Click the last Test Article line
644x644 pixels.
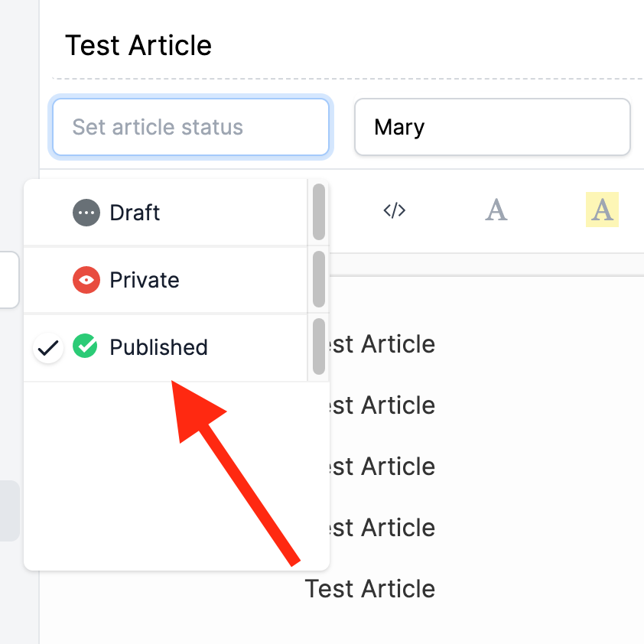coord(369,589)
